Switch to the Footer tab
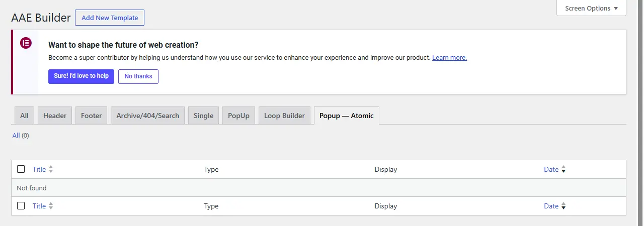Viewport: 644px width, 226px height. 92,116
